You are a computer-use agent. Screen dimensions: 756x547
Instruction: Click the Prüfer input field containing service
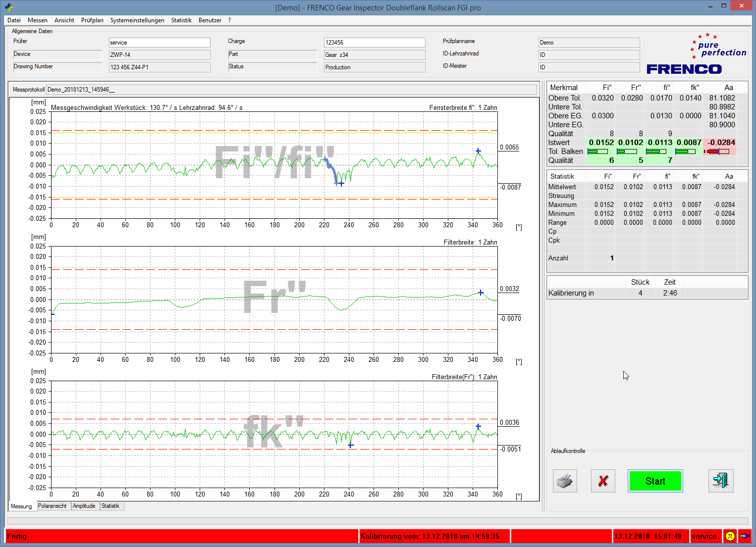tap(160, 43)
